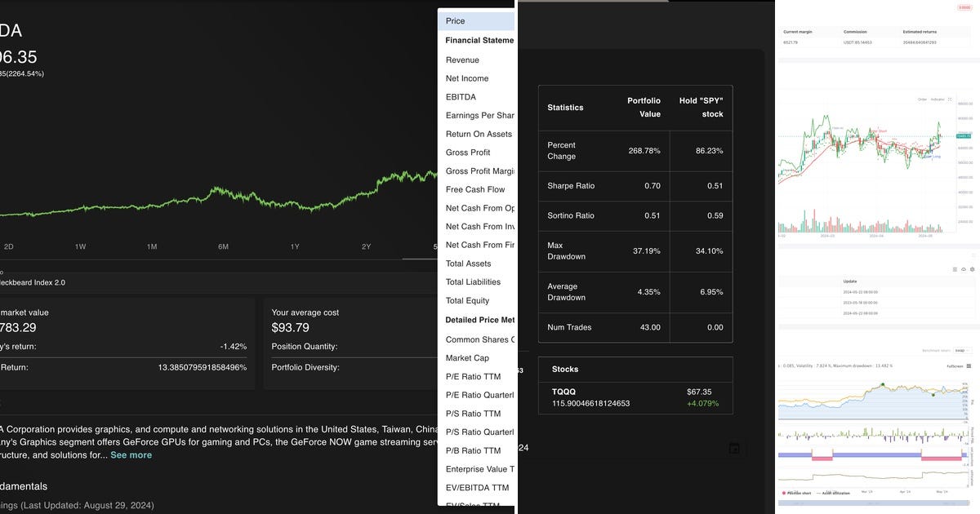Click the expand icon beside Indicator label
Viewport: 980px width, 514px height.
click(949, 99)
